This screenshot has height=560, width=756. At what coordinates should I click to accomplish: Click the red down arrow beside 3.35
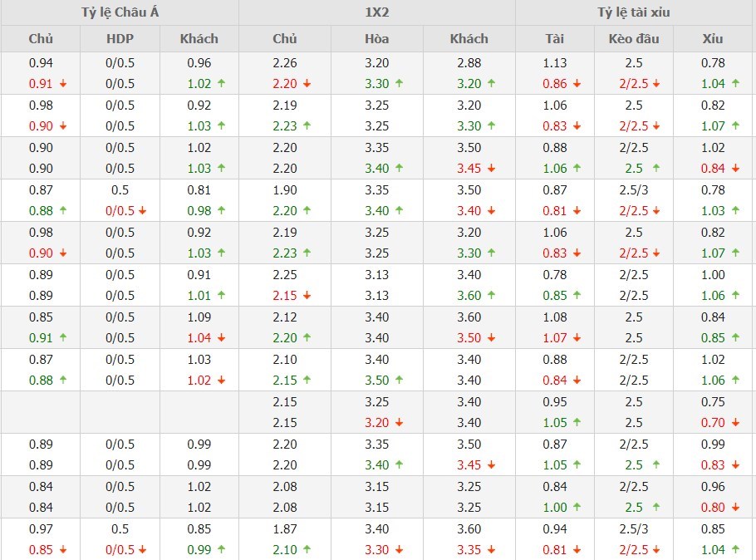[490, 550]
